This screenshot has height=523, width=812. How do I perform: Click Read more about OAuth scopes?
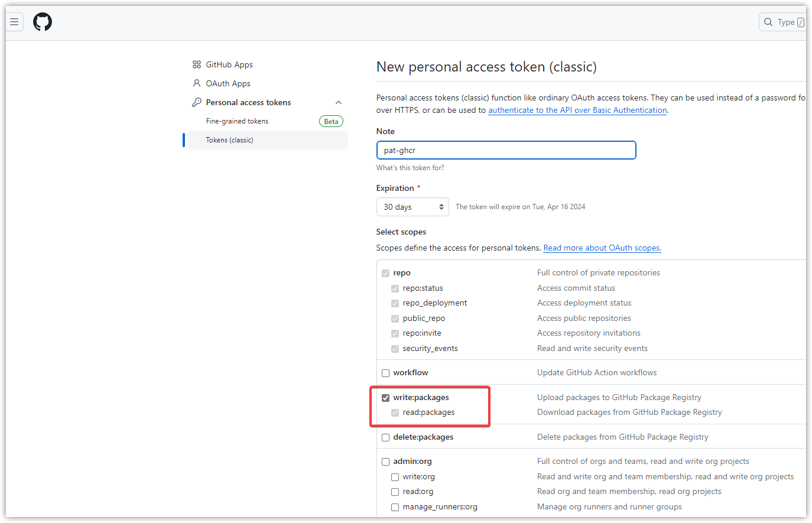tap(602, 248)
